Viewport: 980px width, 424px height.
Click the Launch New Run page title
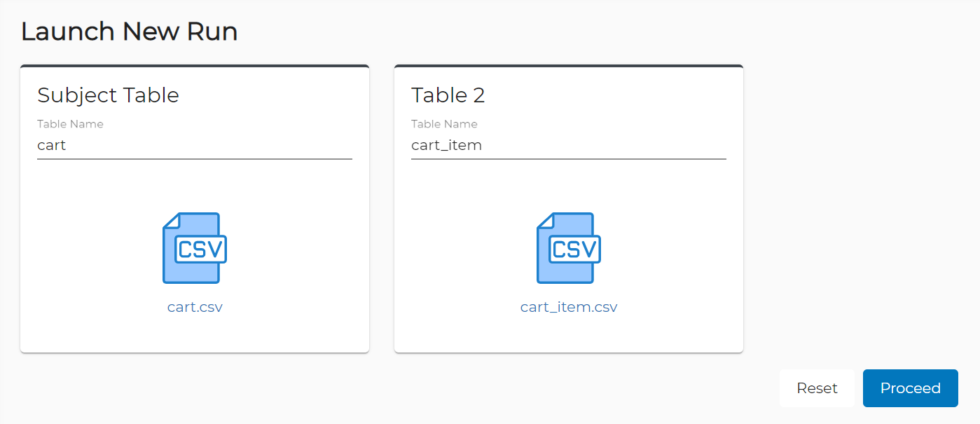(129, 32)
